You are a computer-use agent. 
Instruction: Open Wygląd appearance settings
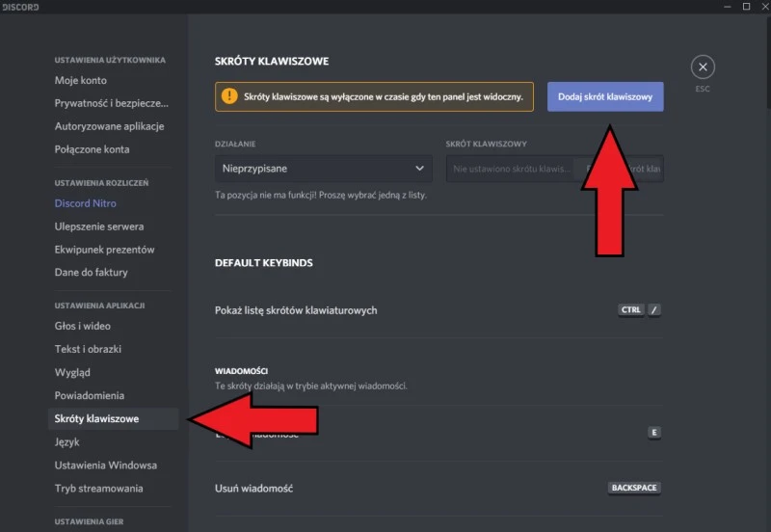(x=72, y=372)
